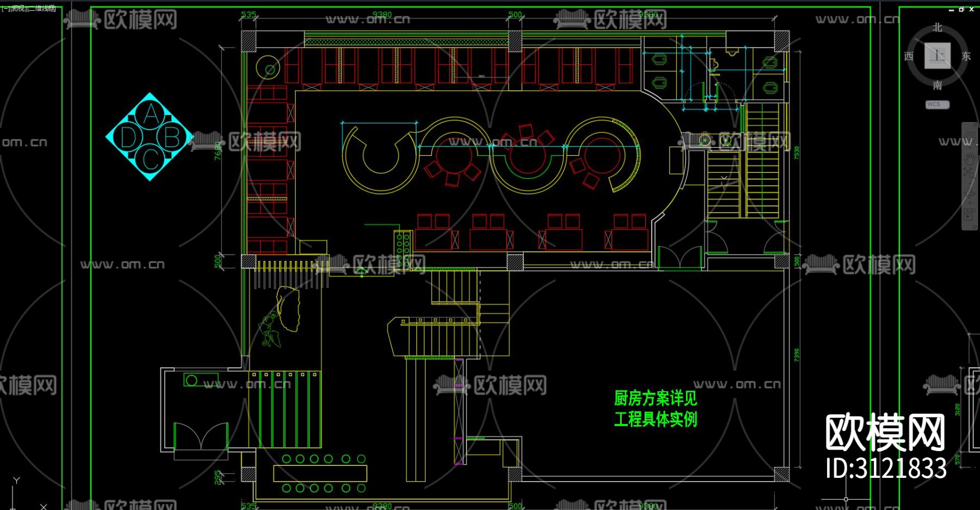Select the Orbit navigation tool
Screen dimensions: 980x510
pyautogui.click(x=970, y=195)
